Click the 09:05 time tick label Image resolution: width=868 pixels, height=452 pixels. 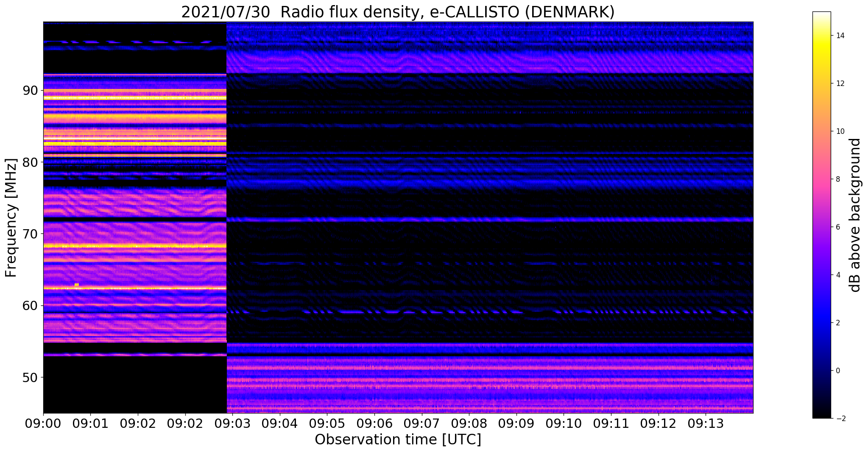(327, 423)
